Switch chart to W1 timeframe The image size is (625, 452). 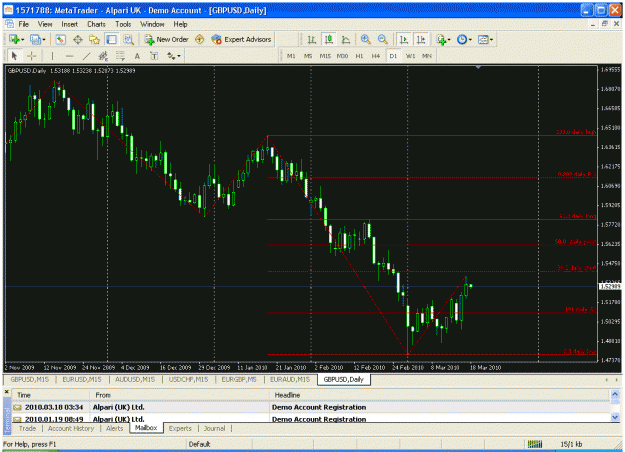pyautogui.click(x=410, y=56)
